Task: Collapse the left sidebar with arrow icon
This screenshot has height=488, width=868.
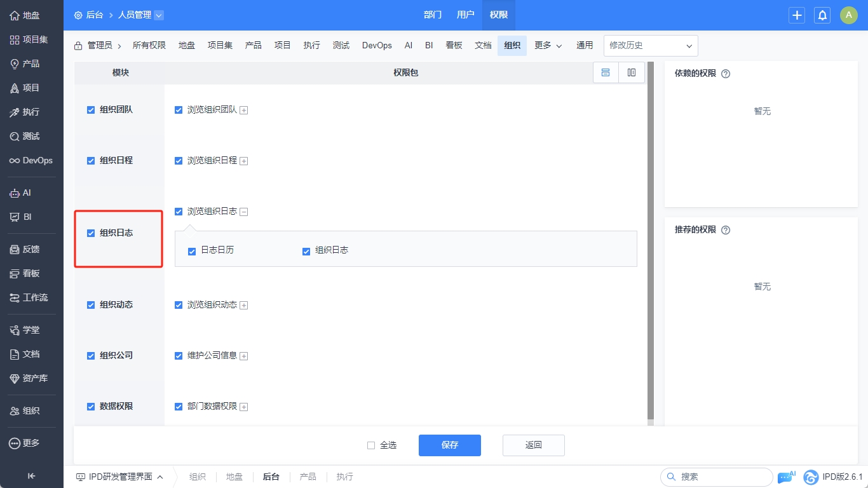Action: (31, 476)
